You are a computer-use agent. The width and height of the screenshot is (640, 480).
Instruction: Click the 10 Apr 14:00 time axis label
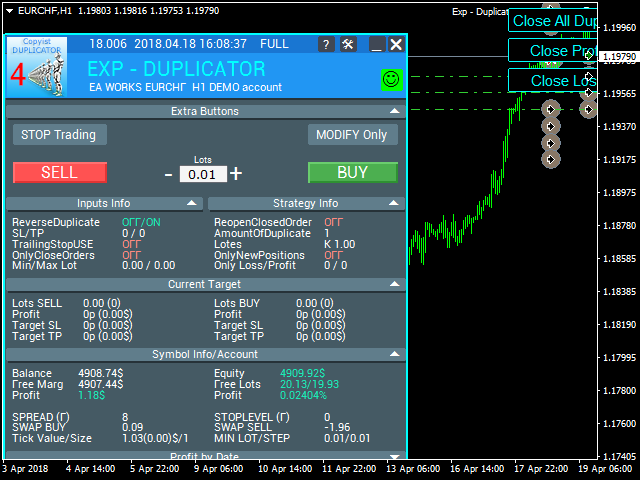point(285,469)
